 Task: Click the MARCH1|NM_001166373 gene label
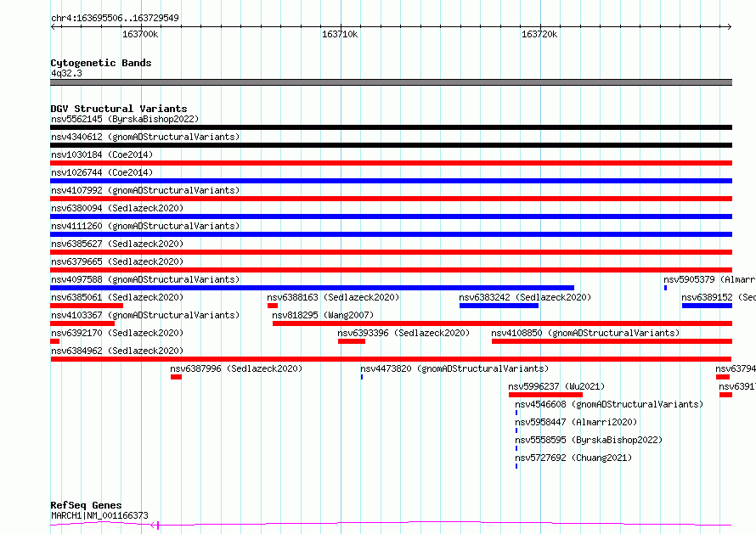99,515
